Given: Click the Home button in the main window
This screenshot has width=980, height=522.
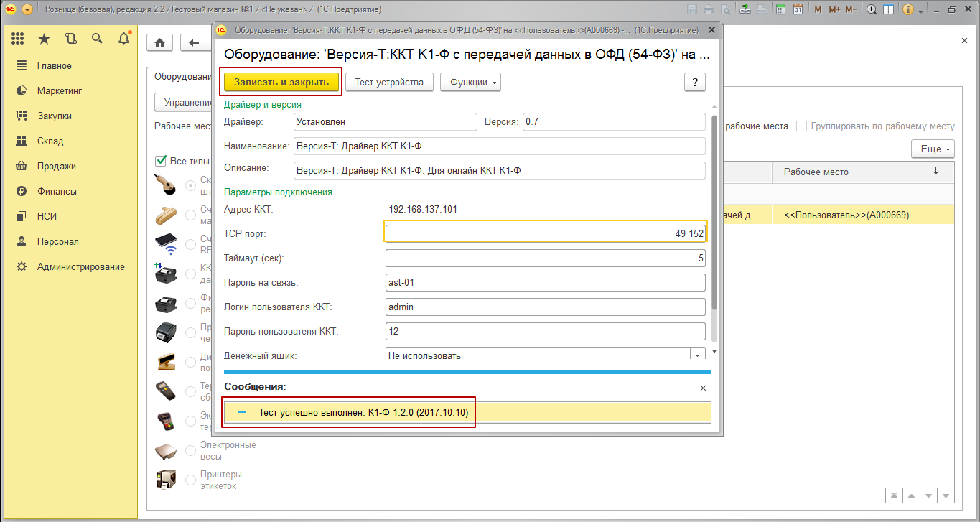Looking at the screenshot, I should [x=159, y=42].
